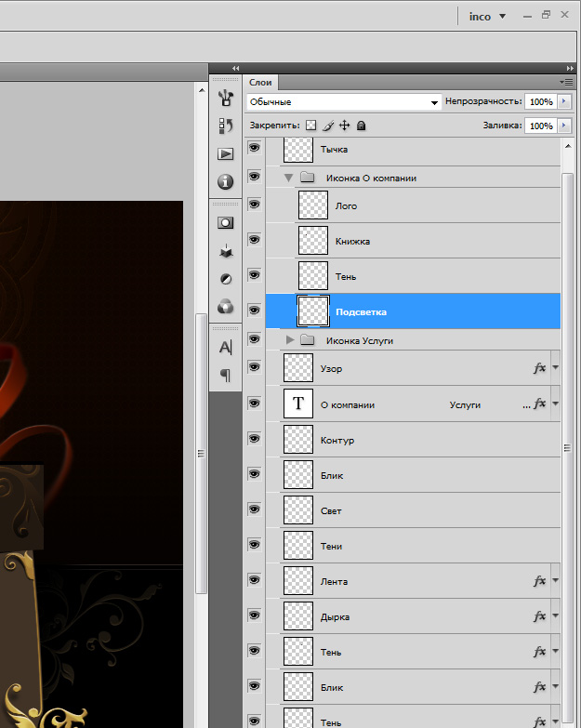Open the inco workspace switcher
Image resolution: width=581 pixels, height=728 pixels.
click(487, 16)
